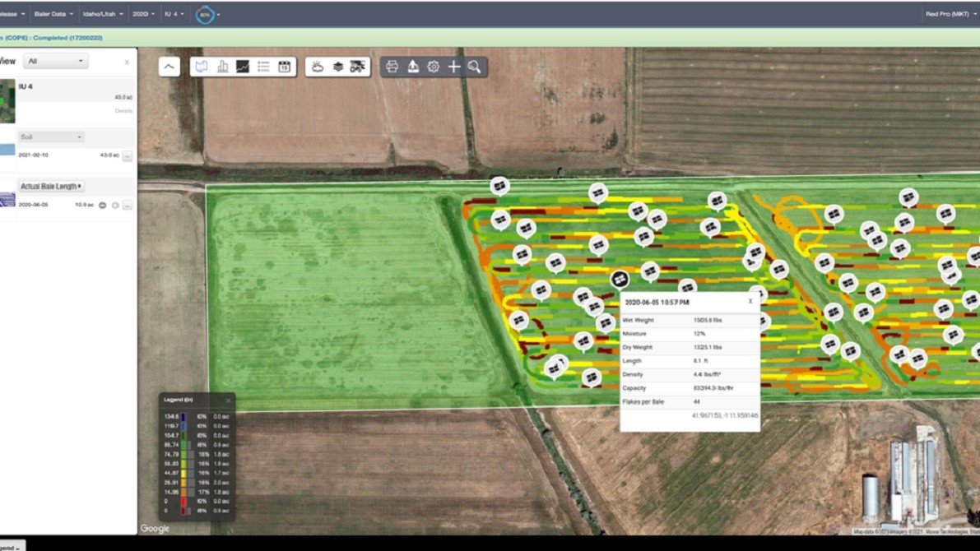The image size is (980, 551).
Task: Close the bale info popup
Action: (749, 302)
